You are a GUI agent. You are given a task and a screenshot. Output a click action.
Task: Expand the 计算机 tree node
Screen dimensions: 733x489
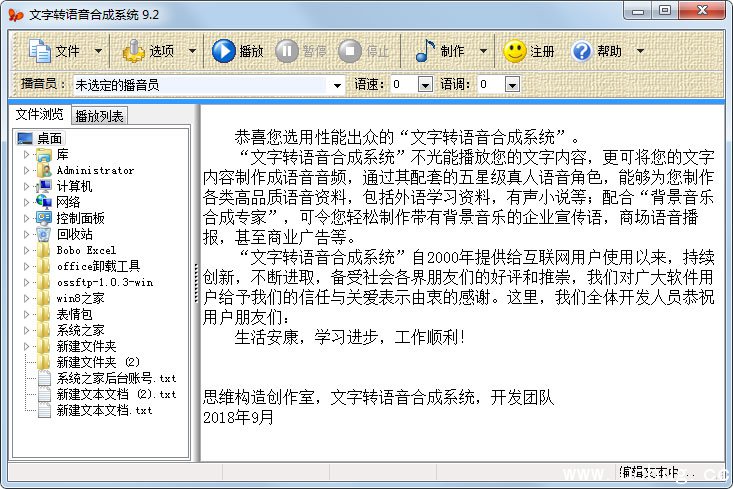coord(27,186)
